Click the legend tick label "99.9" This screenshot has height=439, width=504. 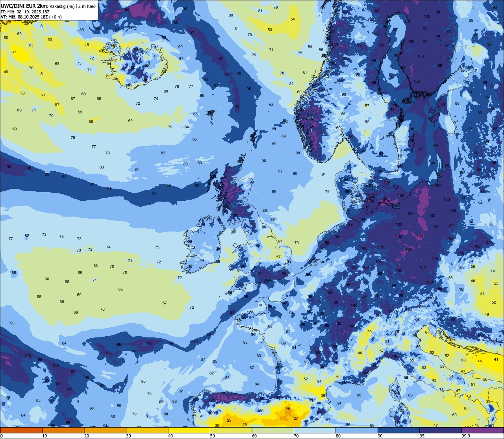point(466,435)
